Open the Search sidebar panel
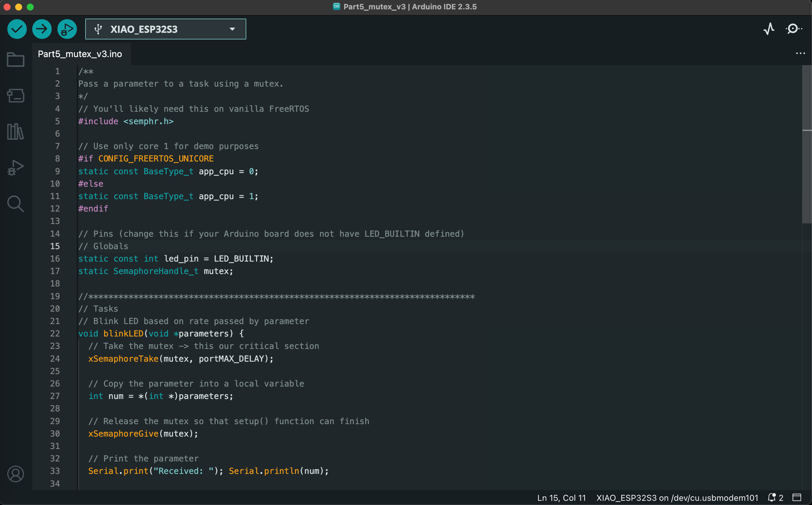Image resolution: width=812 pixels, height=505 pixels. pyautogui.click(x=15, y=203)
